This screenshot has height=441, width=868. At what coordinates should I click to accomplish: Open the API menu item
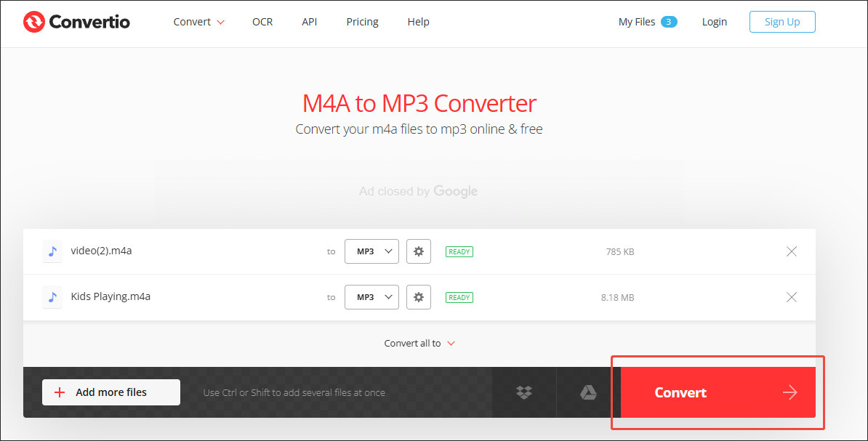310,22
